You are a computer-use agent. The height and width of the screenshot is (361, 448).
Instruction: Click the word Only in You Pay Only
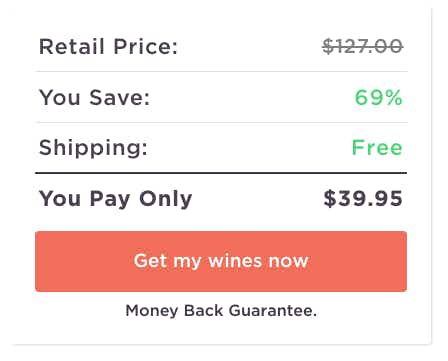tap(166, 199)
